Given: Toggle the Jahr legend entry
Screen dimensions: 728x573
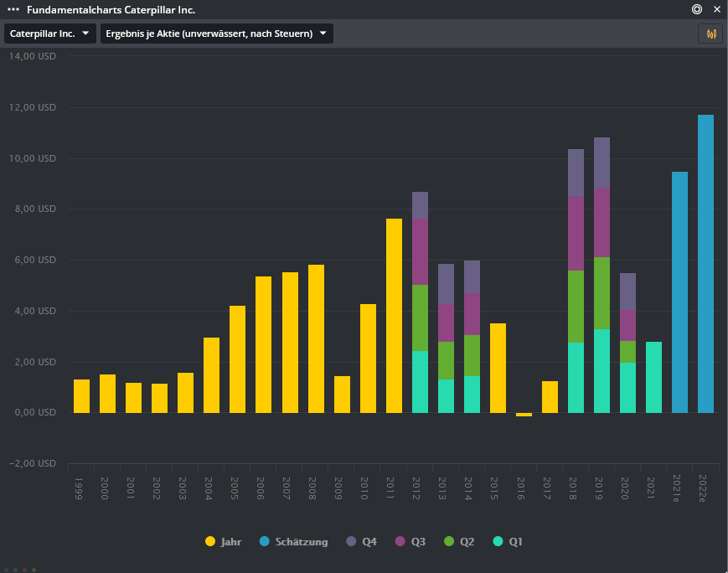Looking at the screenshot, I should [x=224, y=541].
